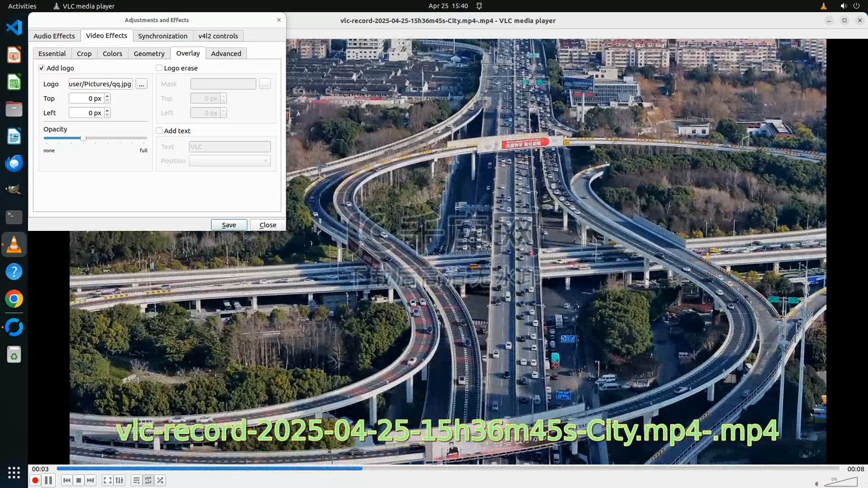Increase the logo Left pixel value
Viewport: 868px width, 488px height.
coord(107,110)
